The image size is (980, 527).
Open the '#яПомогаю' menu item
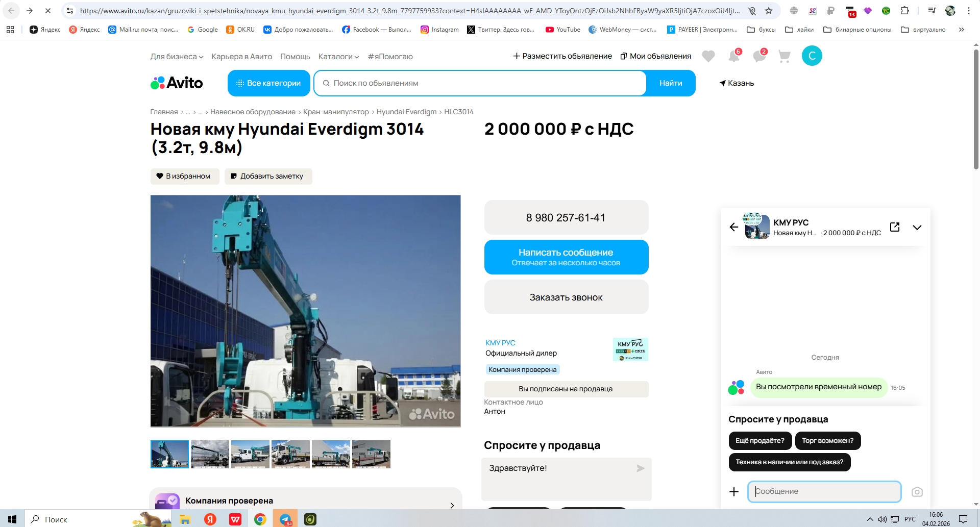(390, 57)
